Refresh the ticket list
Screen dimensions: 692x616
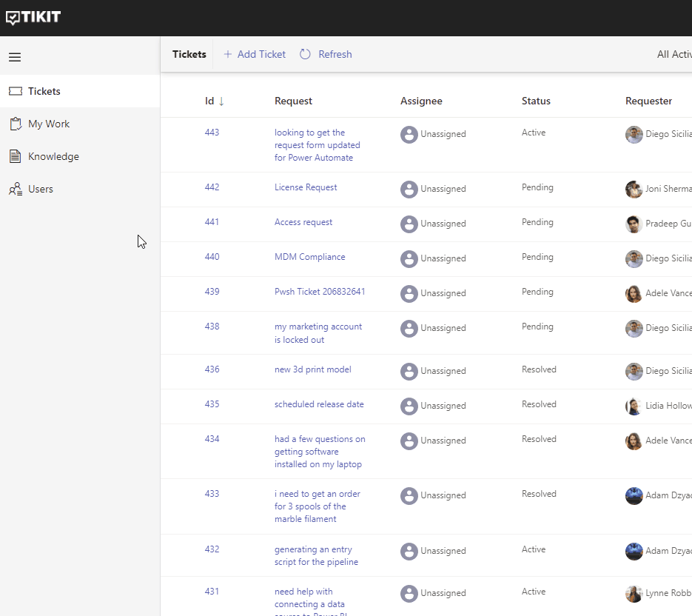click(x=326, y=54)
